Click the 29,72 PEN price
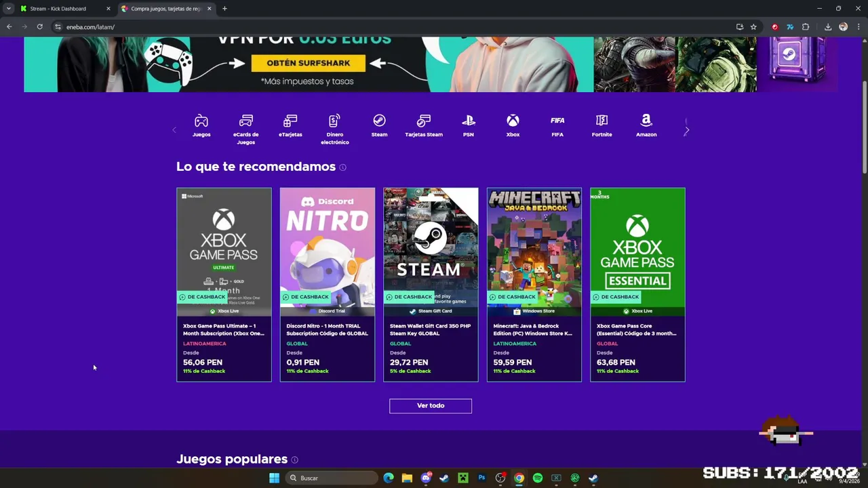The width and height of the screenshot is (868, 488). pos(409,363)
